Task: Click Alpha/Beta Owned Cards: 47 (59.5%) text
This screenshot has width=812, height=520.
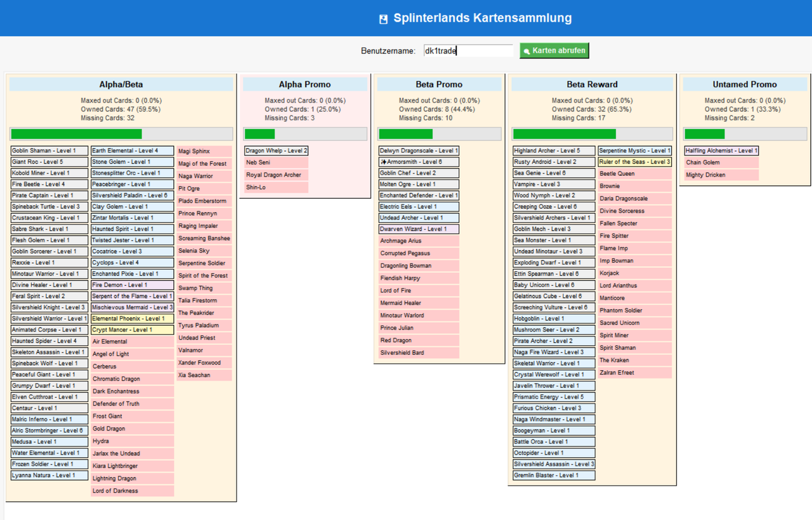Action: tap(121, 109)
